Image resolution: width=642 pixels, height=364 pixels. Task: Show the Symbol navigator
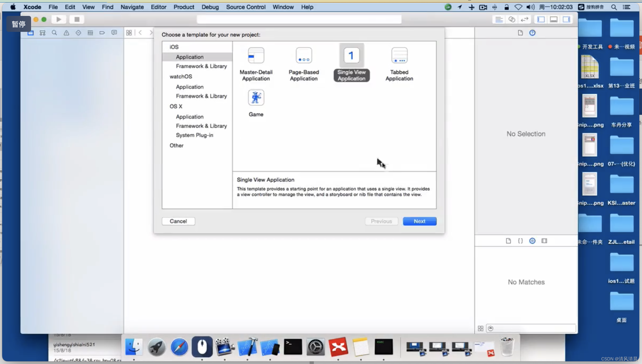42,33
